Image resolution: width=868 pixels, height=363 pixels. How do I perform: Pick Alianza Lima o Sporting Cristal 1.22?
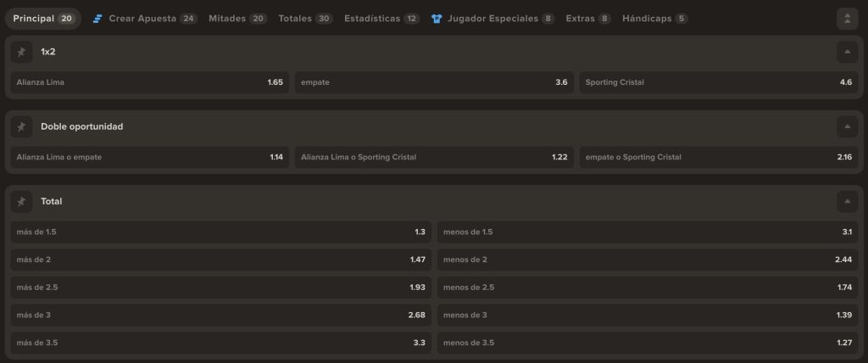[434, 158]
